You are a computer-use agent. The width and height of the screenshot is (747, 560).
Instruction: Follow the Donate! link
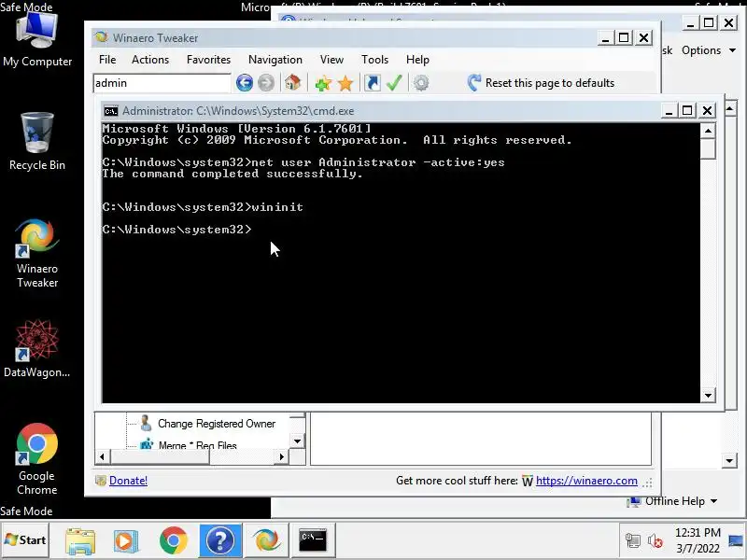pos(128,481)
